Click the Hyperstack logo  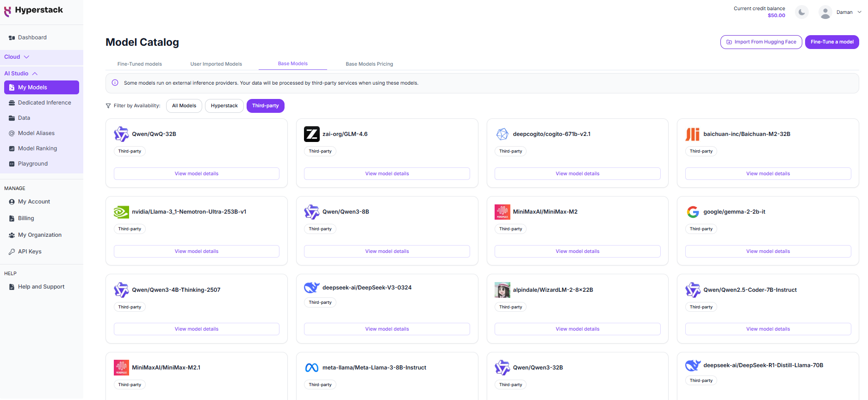click(33, 11)
